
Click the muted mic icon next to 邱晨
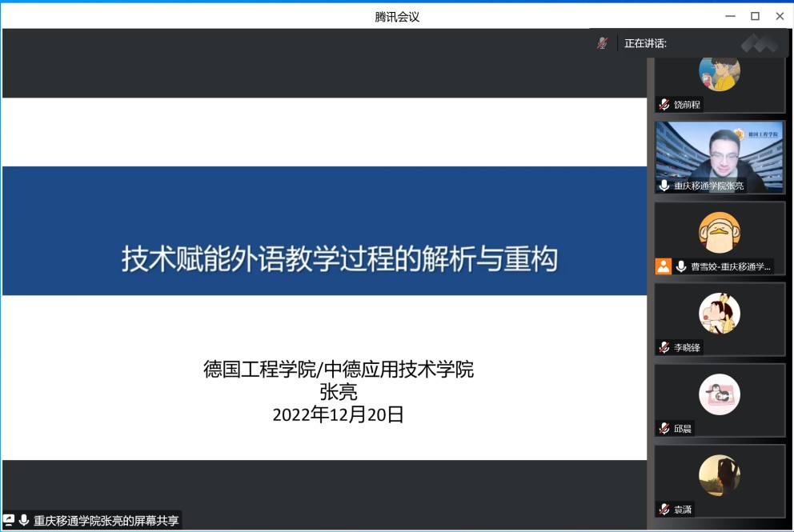664,428
